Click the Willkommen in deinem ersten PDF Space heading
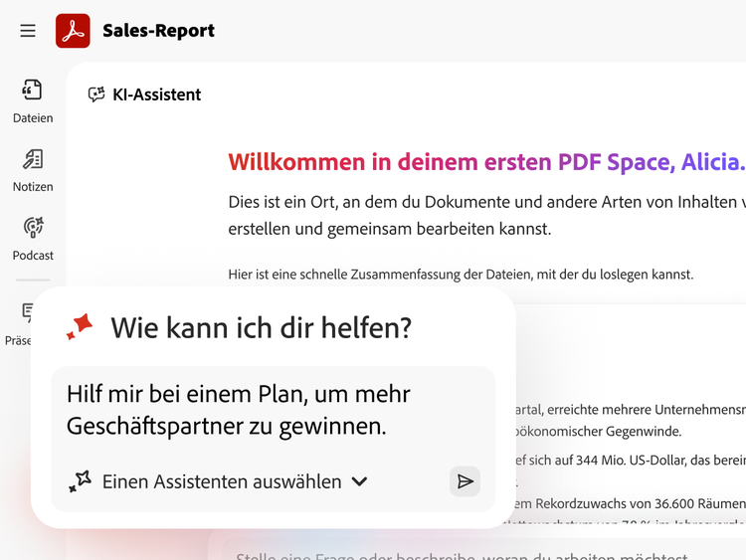Image resolution: width=746 pixels, height=560 pixels. [x=486, y=162]
